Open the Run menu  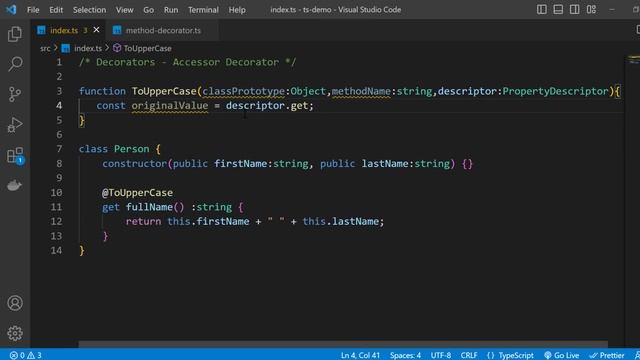171,10
